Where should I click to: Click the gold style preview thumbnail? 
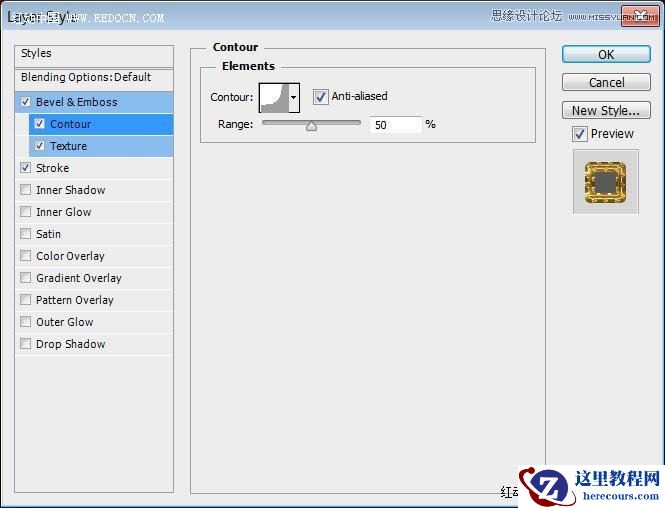click(x=606, y=182)
